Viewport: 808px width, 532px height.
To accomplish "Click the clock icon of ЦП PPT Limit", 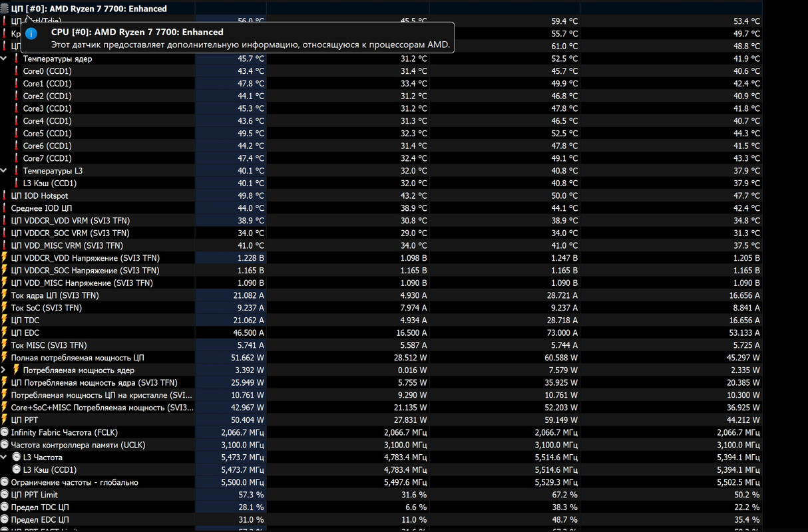I will click(5, 495).
